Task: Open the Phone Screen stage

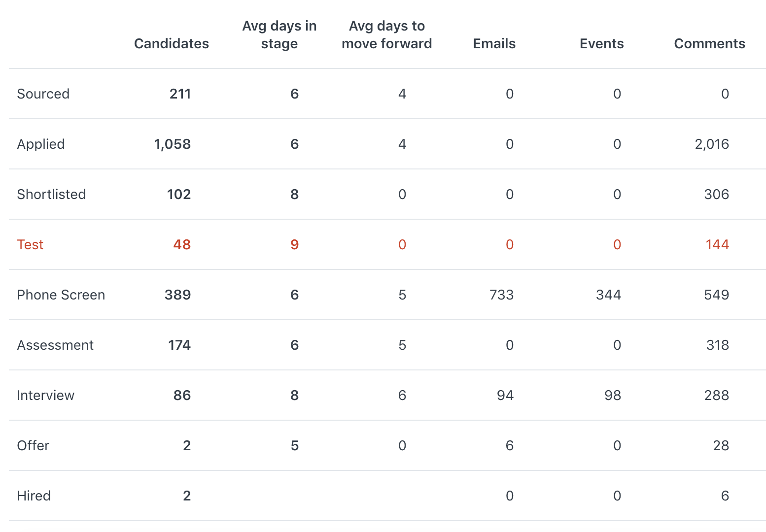Action: pyautogui.click(x=61, y=295)
